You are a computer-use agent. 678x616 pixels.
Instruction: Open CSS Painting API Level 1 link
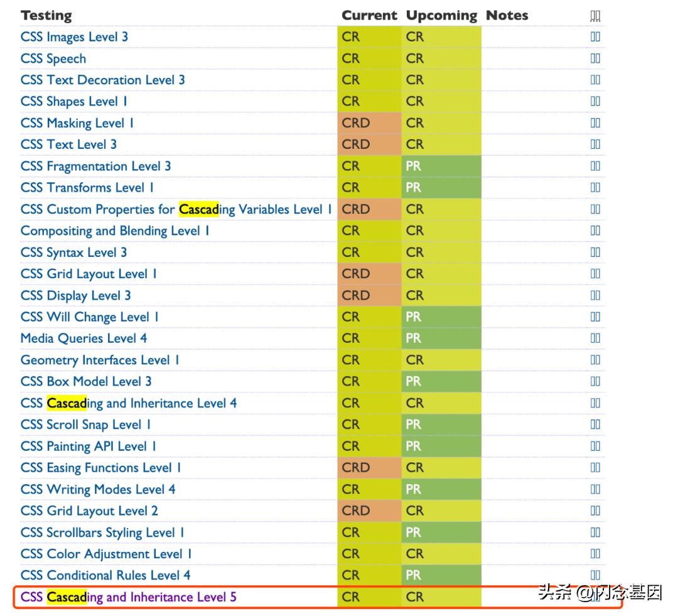coord(89,446)
